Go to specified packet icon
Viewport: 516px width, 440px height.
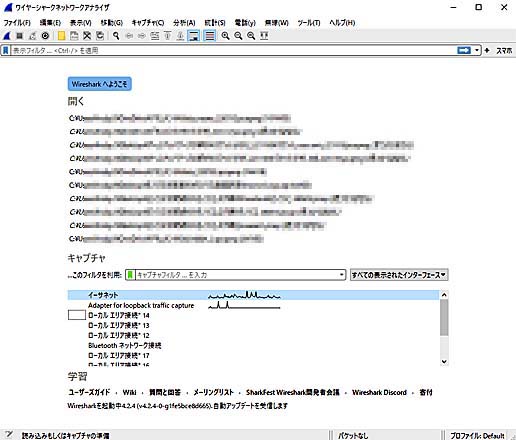[155, 36]
